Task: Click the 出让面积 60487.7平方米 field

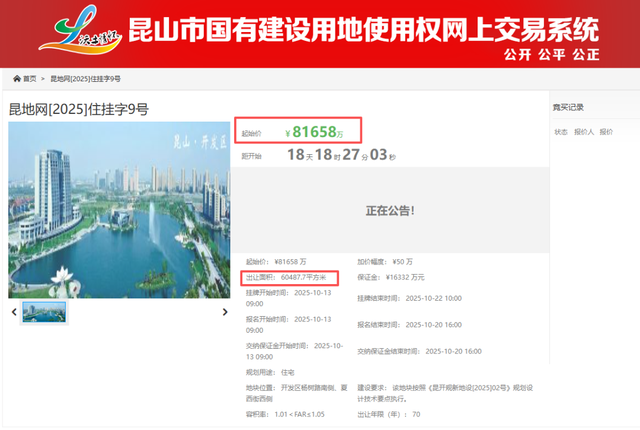Action: click(291, 277)
